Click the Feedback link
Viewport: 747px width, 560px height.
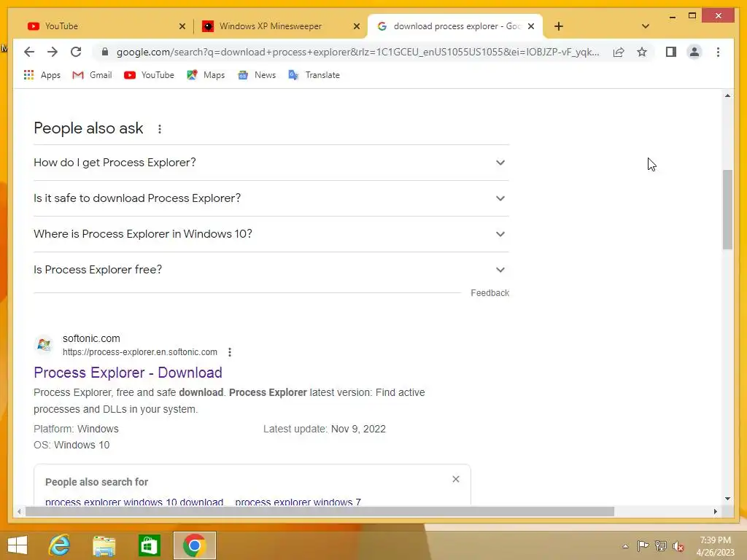[x=489, y=293]
